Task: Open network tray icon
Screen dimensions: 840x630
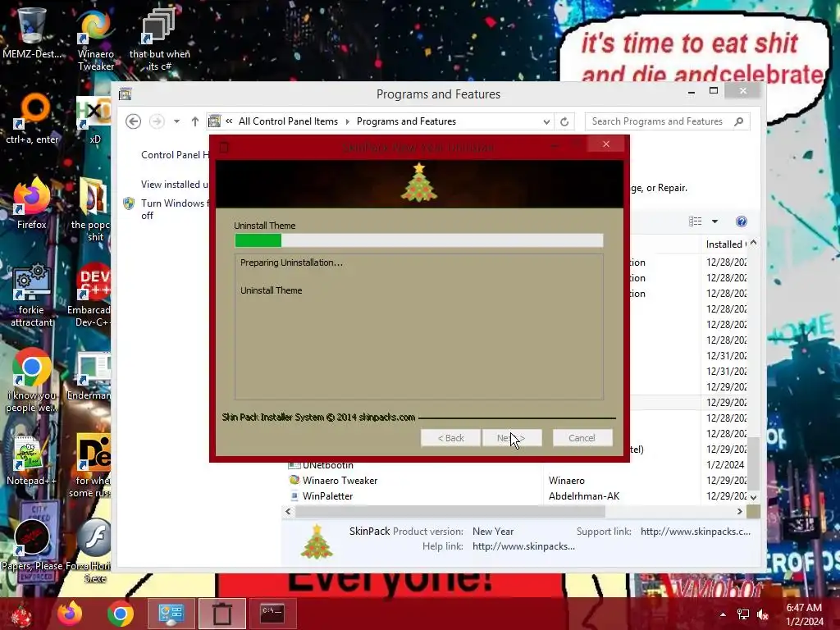Action: coord(743,614)
